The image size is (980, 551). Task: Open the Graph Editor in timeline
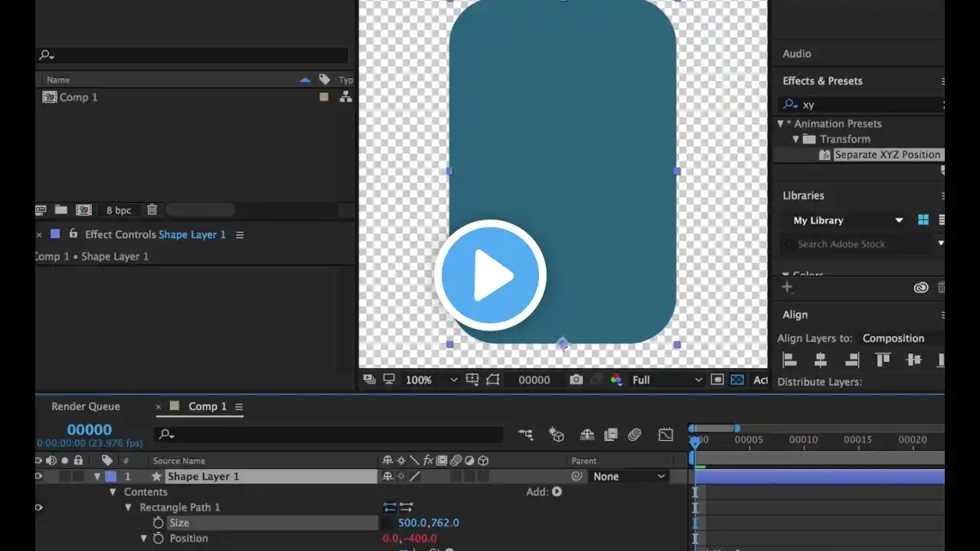665,435
